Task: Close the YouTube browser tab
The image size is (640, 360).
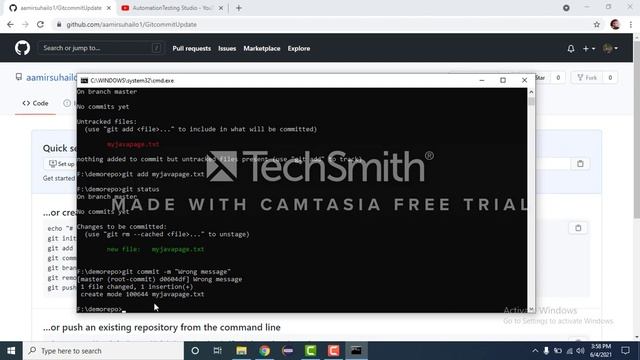Action: (x=221, y=8)
